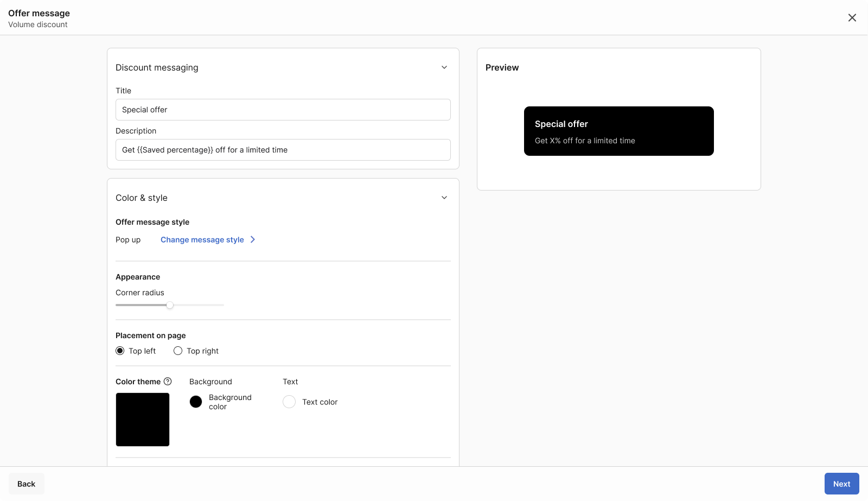Click the arrow beside Change message style
Viewport: 868px width, 501px height.
pyautogui.click(x=253, y=239)
